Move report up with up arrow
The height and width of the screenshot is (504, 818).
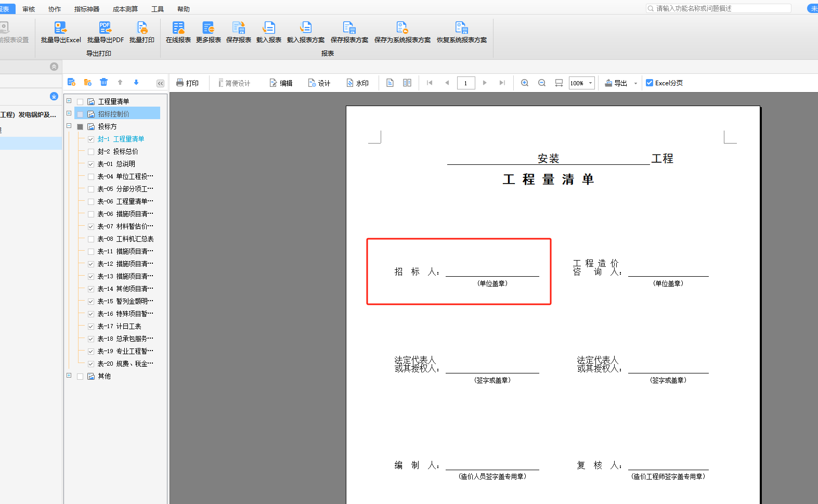pyautogui.click(x=120, y=82)
